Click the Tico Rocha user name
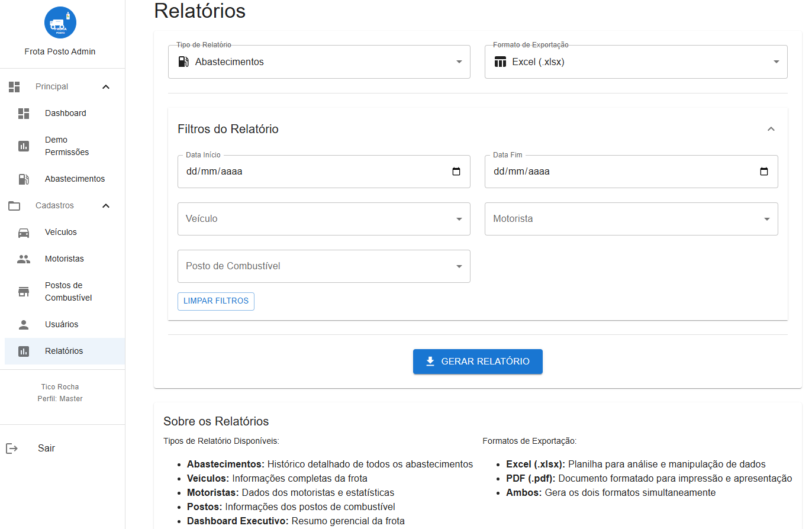The image size is (812, 529). [60, 387]
